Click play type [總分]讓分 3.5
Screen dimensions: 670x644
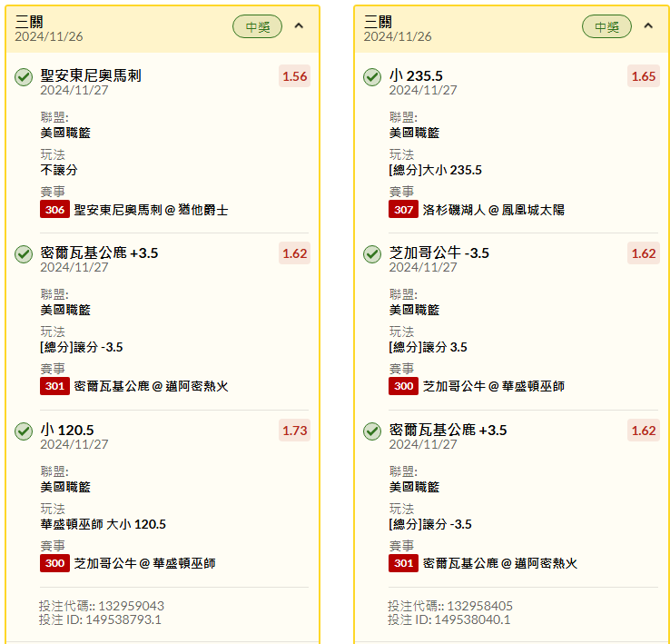click(428, 347)
